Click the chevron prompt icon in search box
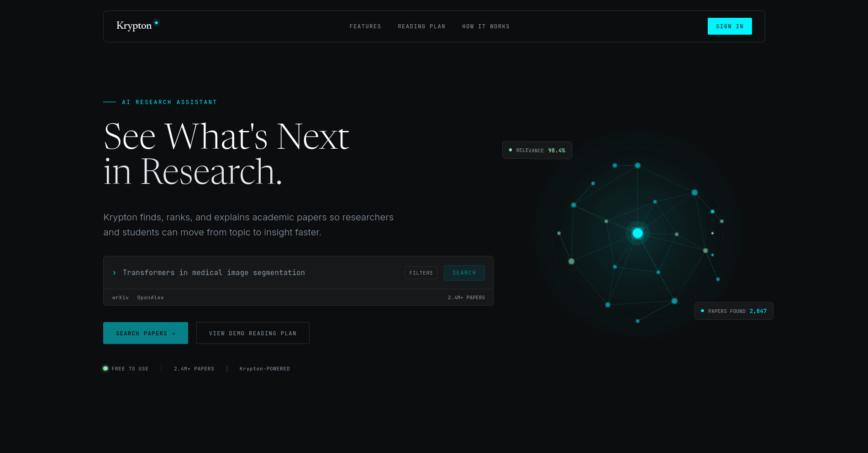 (x=114, y=273)
